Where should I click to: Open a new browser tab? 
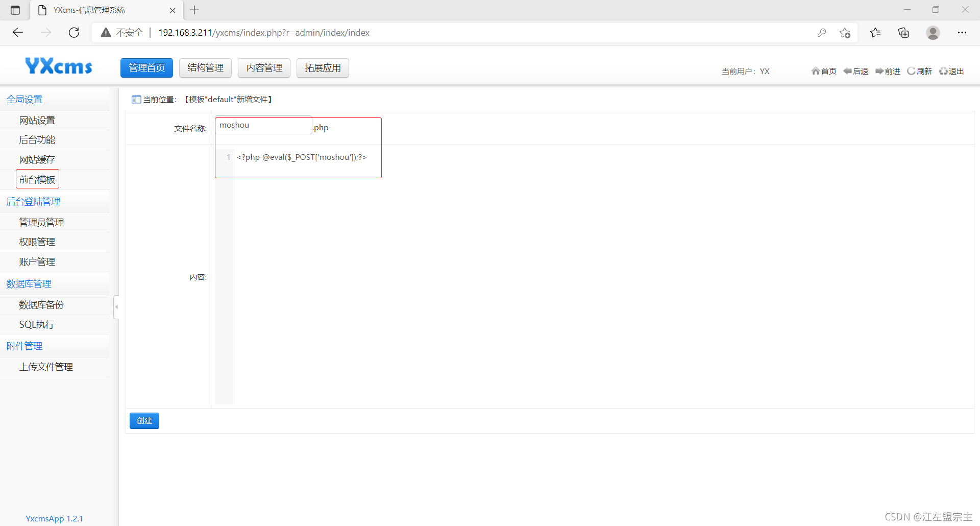coord(194,10)
